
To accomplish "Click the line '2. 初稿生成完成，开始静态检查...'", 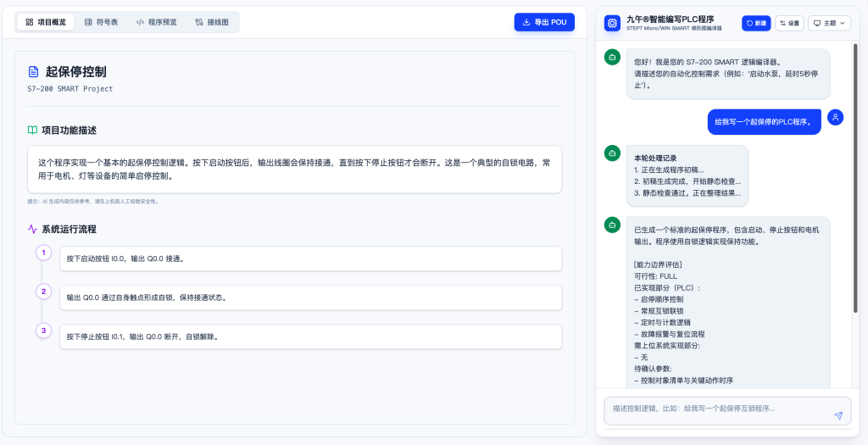I will [687, 181].
